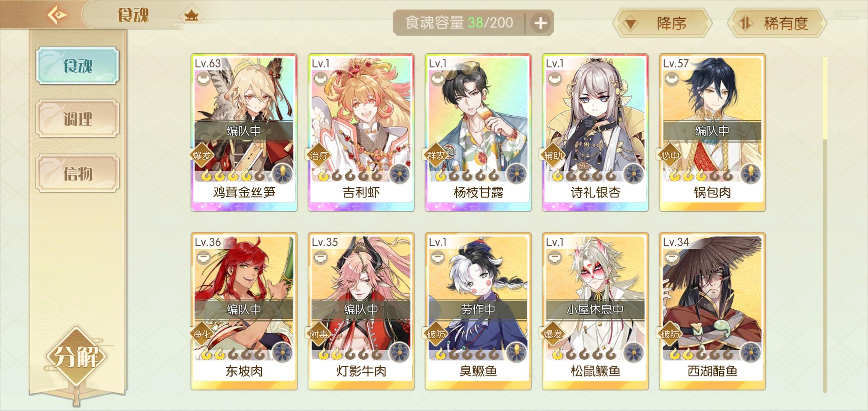This screenshot has height=411, width=868.
Task: Tap the back arrow icon
Action: tap(57, 15)
